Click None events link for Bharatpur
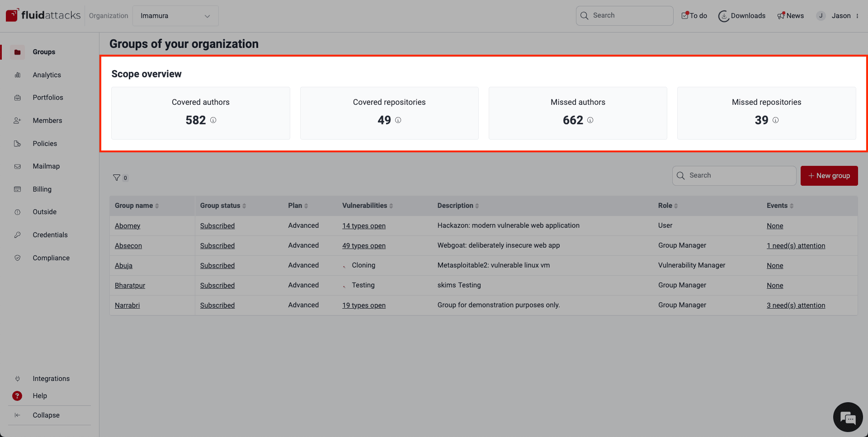868x437 pixels. pos(775,286)
